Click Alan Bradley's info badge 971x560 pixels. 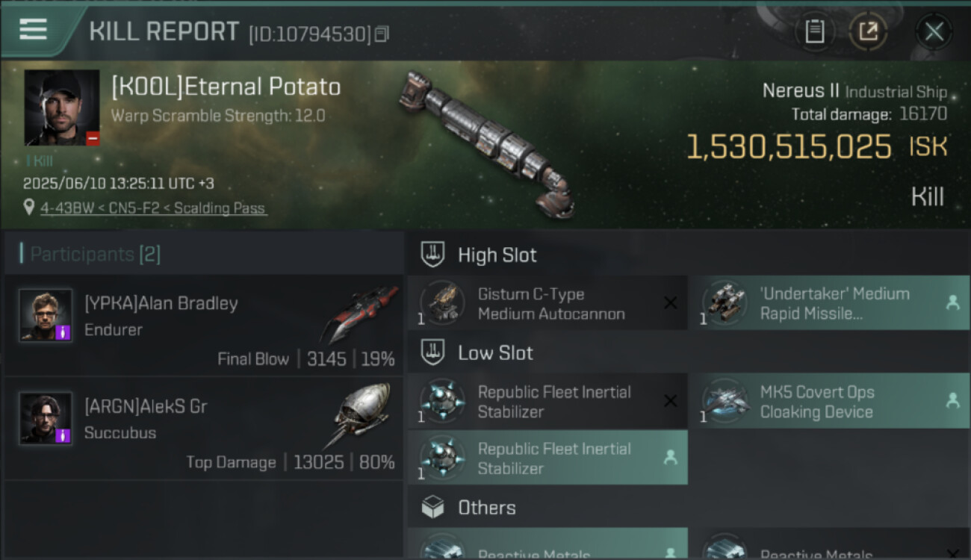point(63,332)
